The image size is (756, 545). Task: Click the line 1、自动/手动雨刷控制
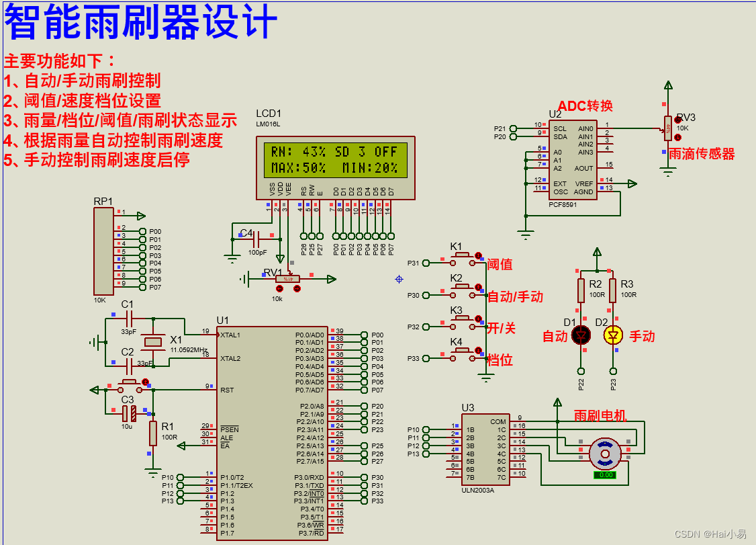(82, 81)
